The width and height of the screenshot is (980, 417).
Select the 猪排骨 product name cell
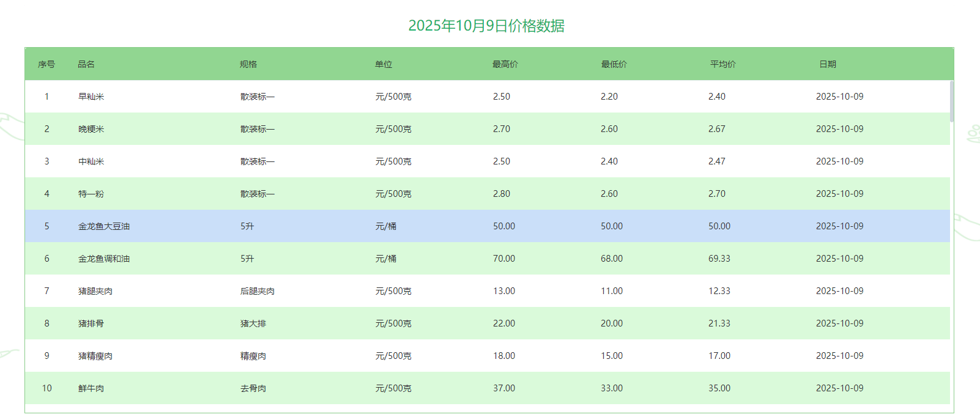tap(91, 323)
